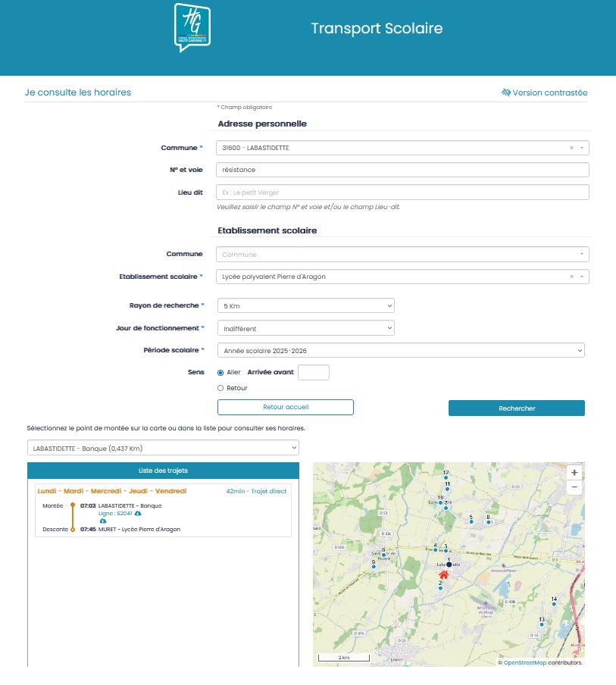Open the empty school Commune dropdown
The width and height of the screenshot is (616, 685).
point(402,255)
